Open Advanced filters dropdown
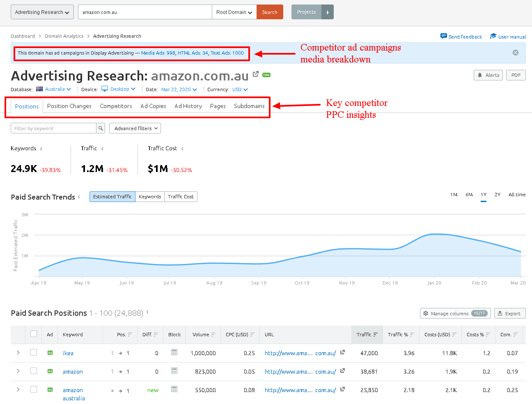Image resolution: width=532 pixels, height=404 pixels. click(x=135, y=128)
